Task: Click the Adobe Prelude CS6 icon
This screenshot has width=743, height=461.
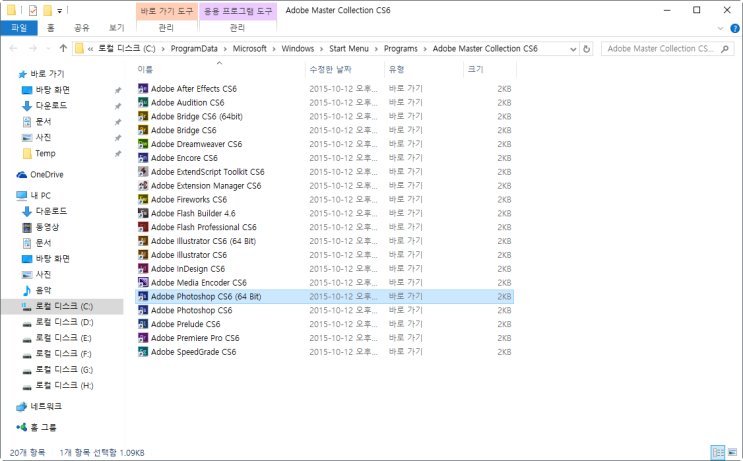Action: (x=143, y=324)
